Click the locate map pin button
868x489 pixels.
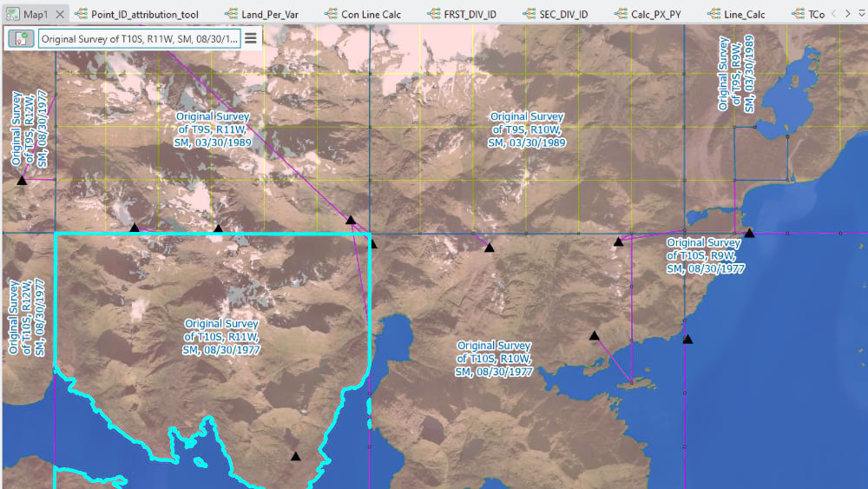coord(21,38)
